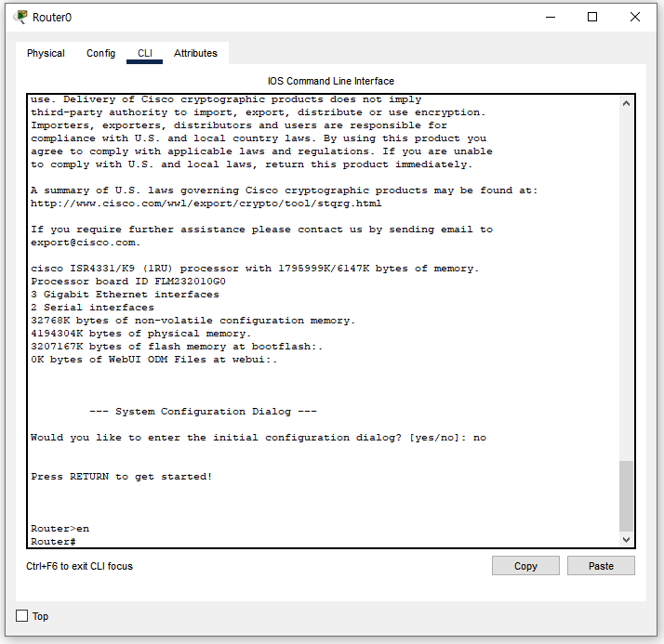
Task: Maximize the Router0 window
Action: pyautogui.click(x=592, y=17)
